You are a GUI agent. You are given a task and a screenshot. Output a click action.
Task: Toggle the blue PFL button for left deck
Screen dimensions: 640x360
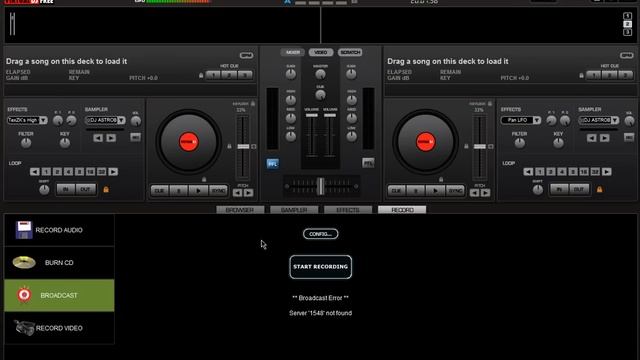(272, 164)
